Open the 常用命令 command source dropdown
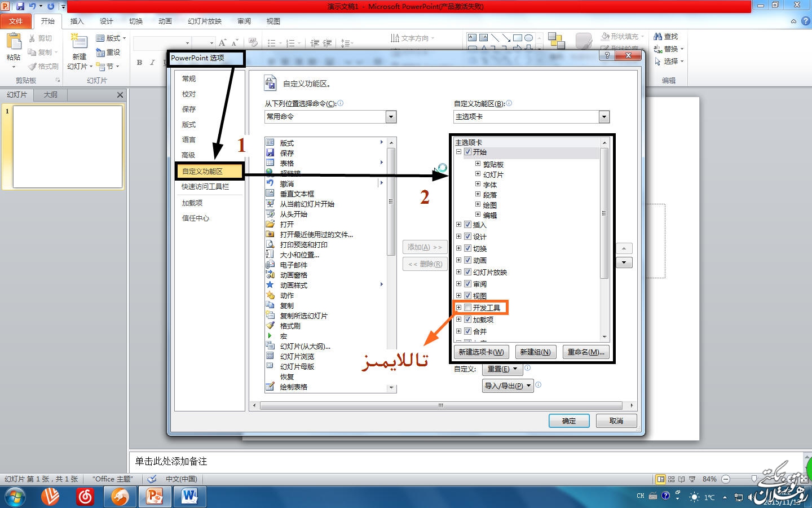Image resolution: width=812 pixels, height=508 pixels. coord(391,117)
